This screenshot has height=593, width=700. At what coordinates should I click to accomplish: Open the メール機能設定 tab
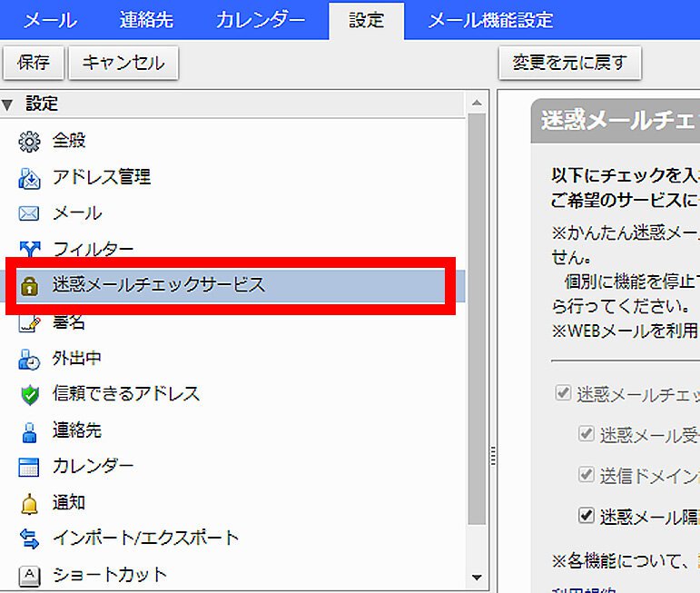pos(489,20)
